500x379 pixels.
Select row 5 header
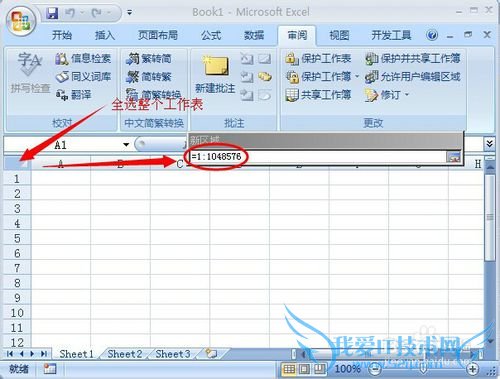tap(17, 238)
